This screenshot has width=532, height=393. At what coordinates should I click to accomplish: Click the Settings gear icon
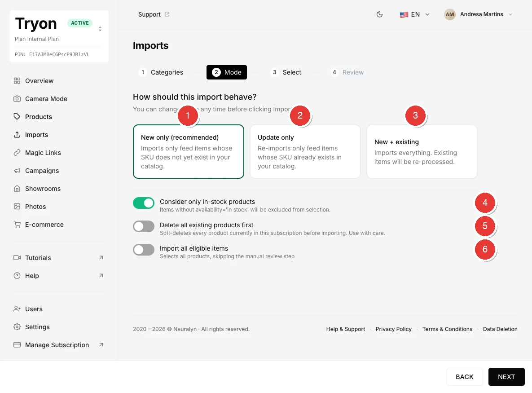click(17, 327)
